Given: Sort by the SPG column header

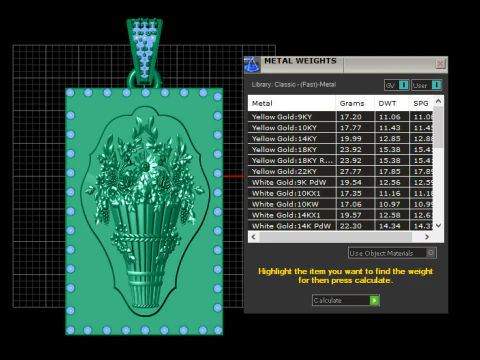Looking at the screenshot, I should (x=421, y=103).
